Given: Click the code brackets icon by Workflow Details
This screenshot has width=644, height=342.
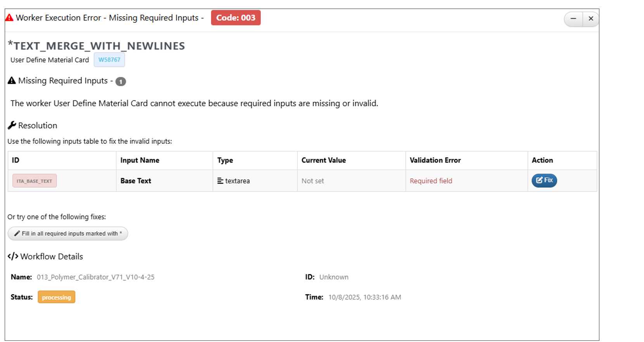Looking at the screenshot, I should tap(13, 256).
